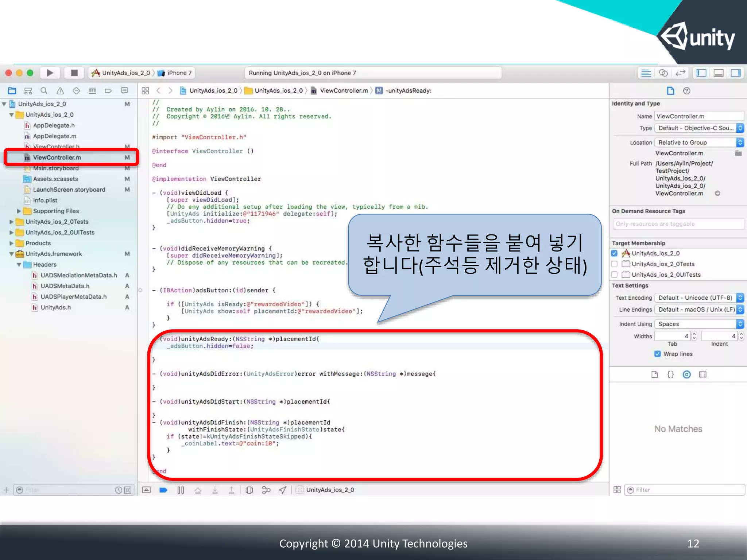Expand the UnityAds_ios_2_0Tests group

click(11, 222)
